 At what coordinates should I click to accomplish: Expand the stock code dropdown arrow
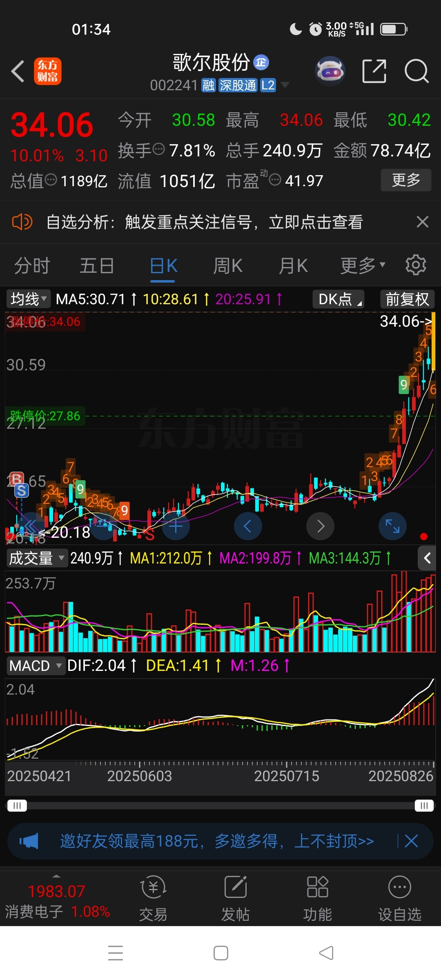285,85
